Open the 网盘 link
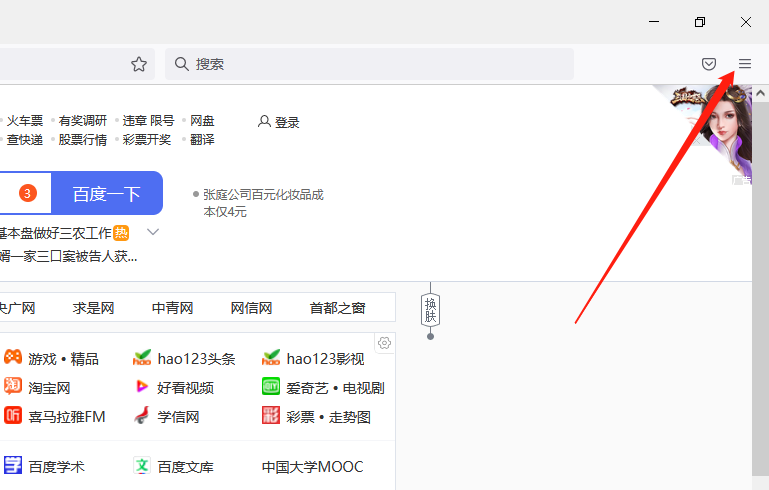 (202, 121)
